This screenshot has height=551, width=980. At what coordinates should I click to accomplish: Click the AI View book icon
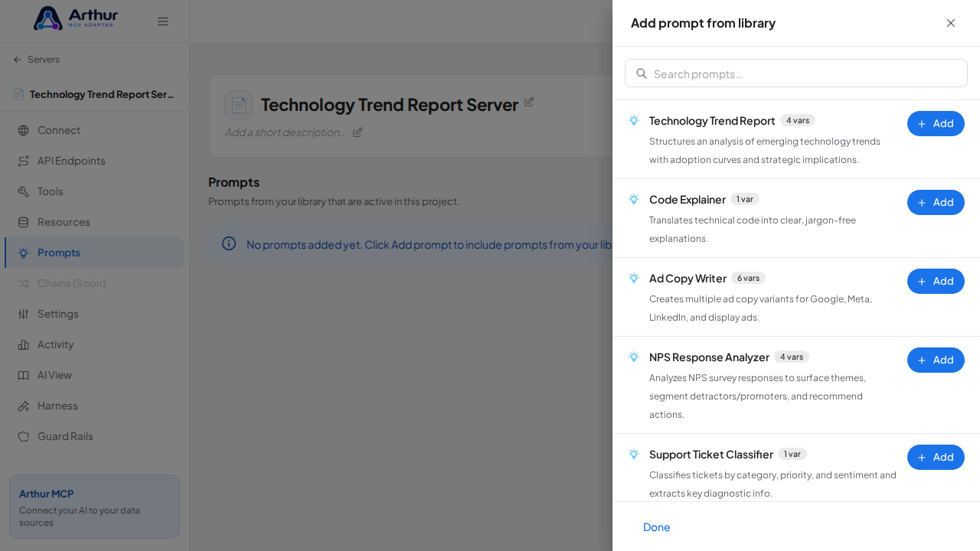[24, 375]
